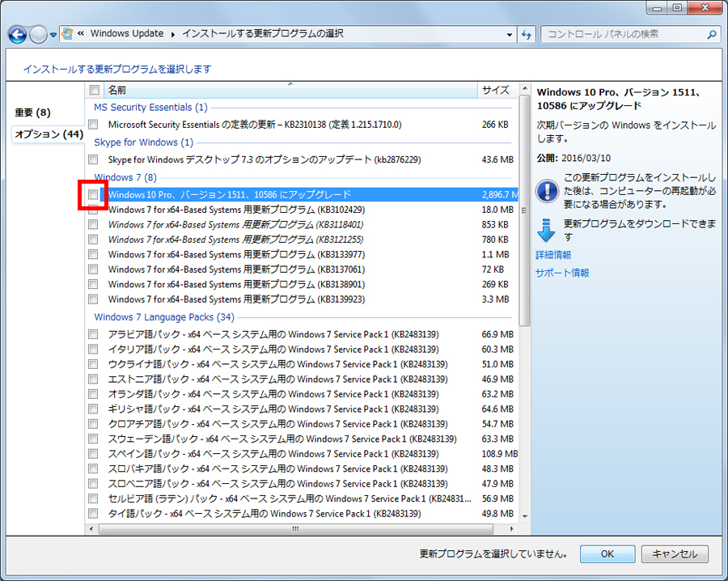Click the blue download arrow icon
The image size is (728, 581).
tap(546, 231)
